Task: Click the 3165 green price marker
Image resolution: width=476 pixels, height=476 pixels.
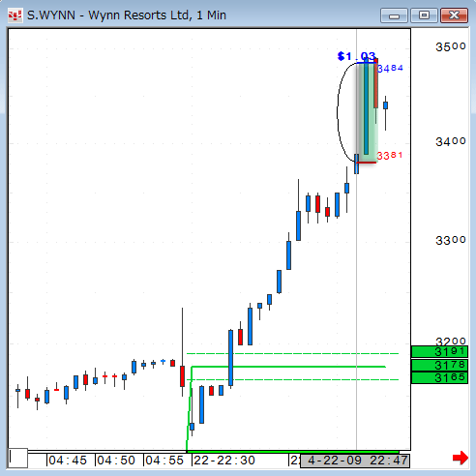Action: point(439,377)
